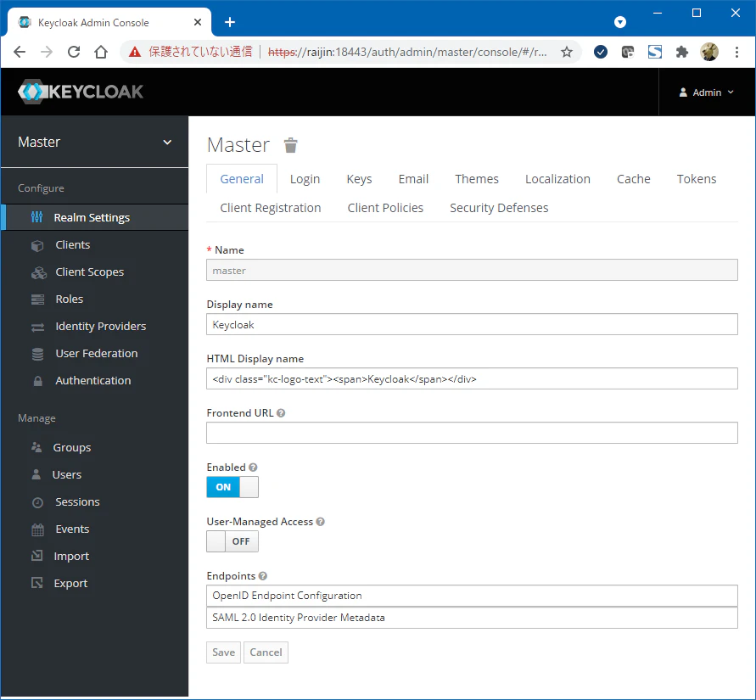Open the Admin user dropdown menu

point(706,92)
